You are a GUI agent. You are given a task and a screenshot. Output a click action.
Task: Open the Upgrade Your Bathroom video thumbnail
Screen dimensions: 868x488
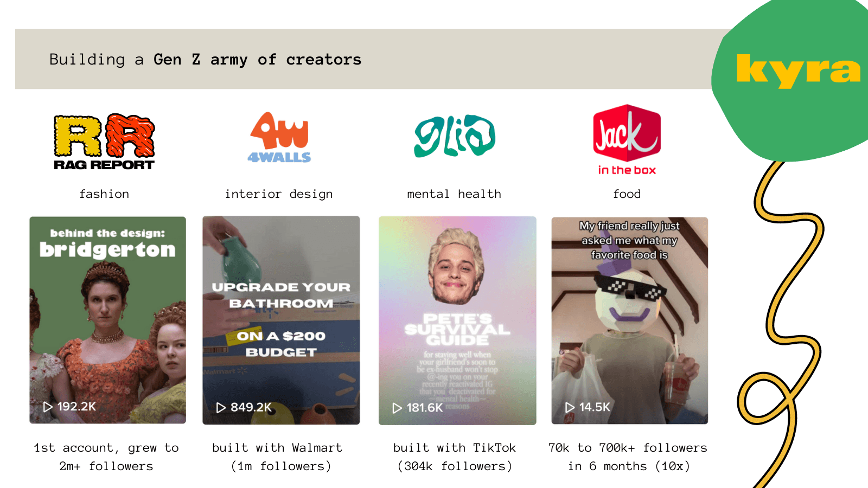pyautogui.click(x=281, y=320)
